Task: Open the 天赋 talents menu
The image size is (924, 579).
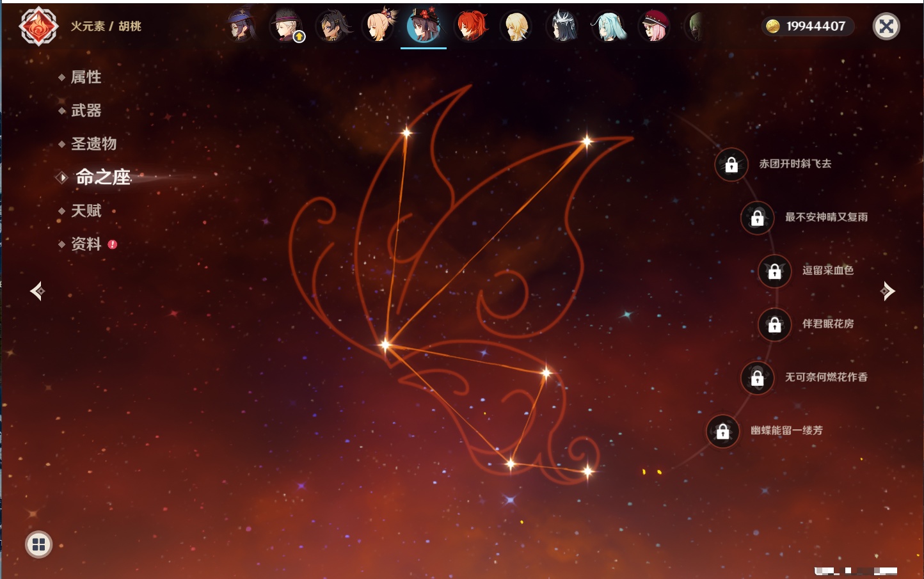Action: [86, 210]
